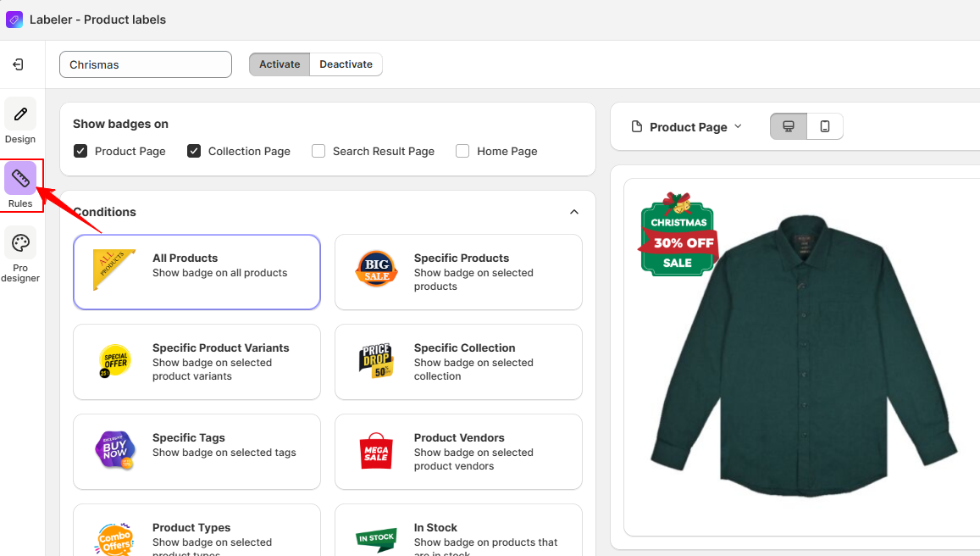Screen dimensions: 980x556
Task: Enable the Search Result Page checkbox
Action: (318, 151)
